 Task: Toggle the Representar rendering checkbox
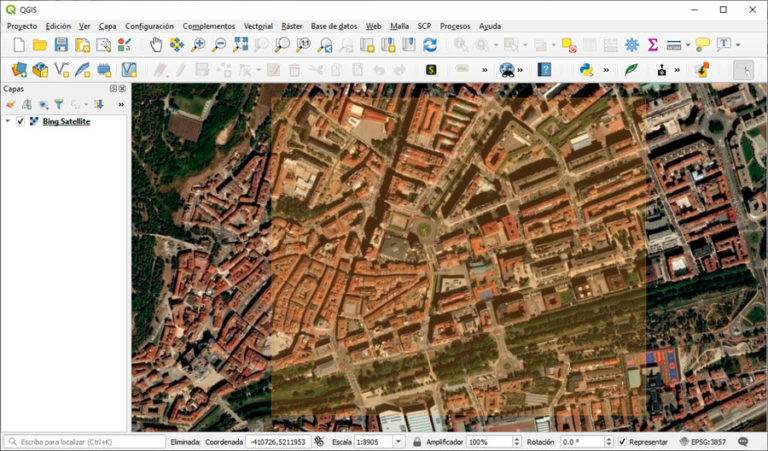tap(622, 442)
